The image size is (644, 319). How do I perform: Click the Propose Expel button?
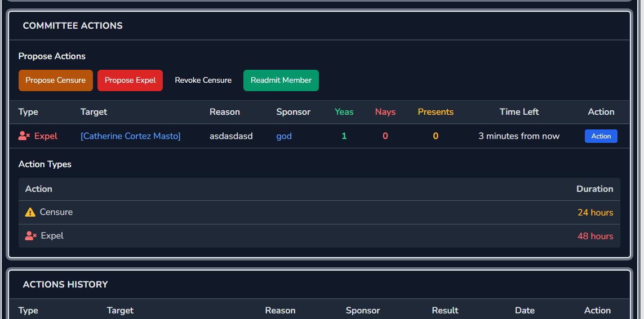click(x=130, y=80)
